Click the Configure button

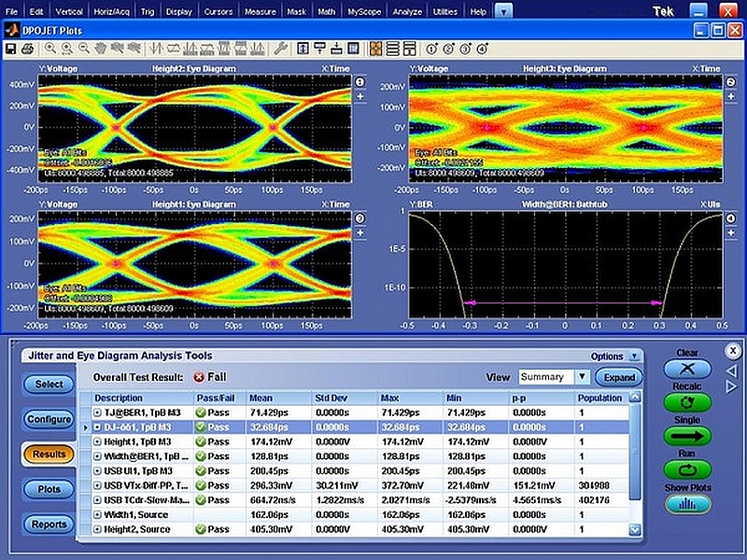[49, 419]
